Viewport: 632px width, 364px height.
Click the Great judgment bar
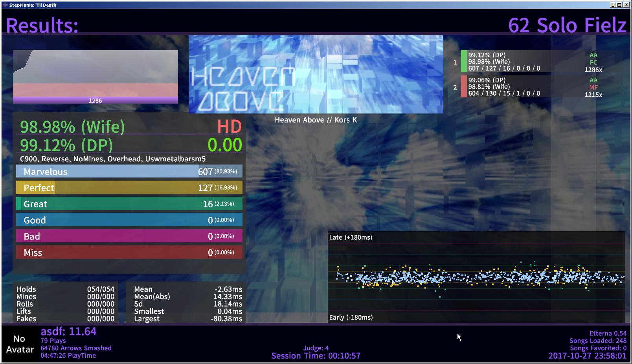[129, 204]
